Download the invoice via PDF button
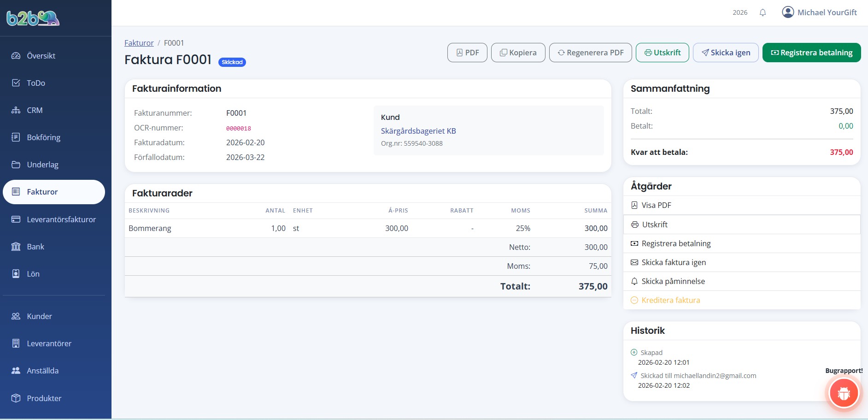Image resolution: width=868 pixels, height=420 pixels. 467,53
